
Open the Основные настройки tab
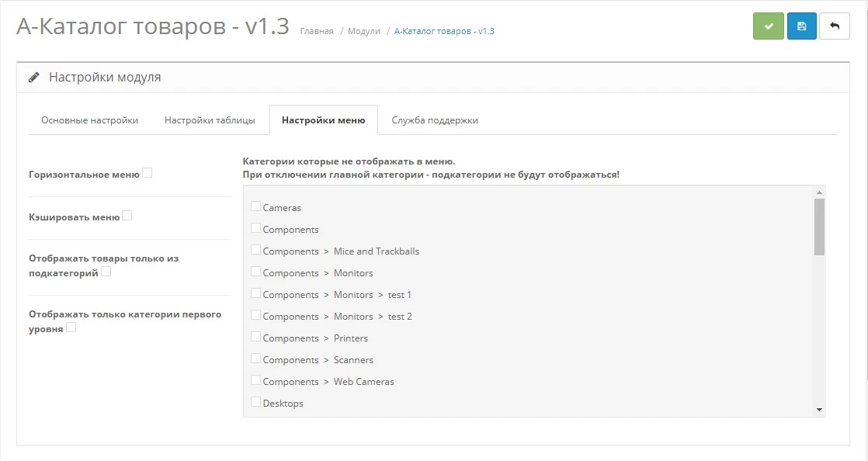pos(89,120)
